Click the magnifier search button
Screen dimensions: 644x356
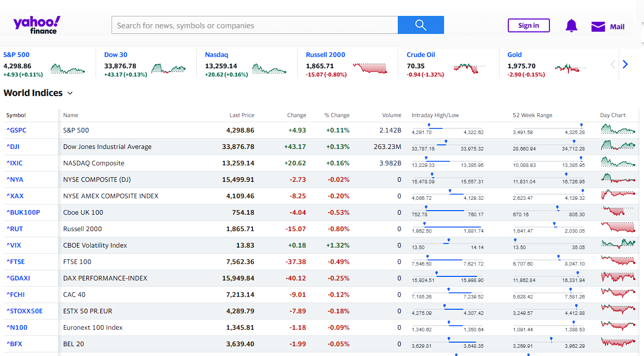coord(421,25)
